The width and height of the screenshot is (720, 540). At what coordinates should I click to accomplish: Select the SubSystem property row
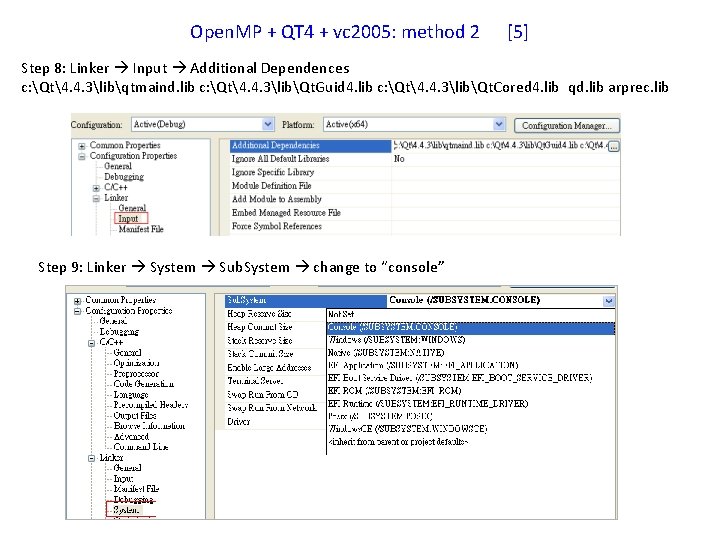pos(305,300)
